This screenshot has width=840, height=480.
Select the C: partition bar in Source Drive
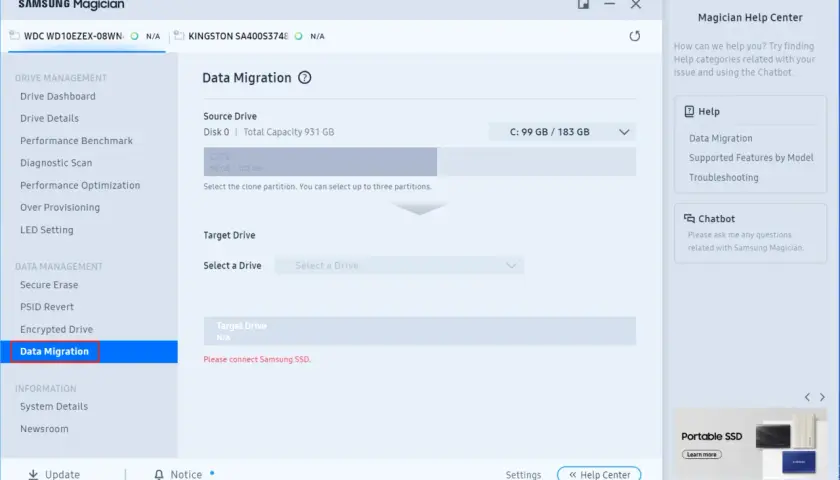point(320,162)
